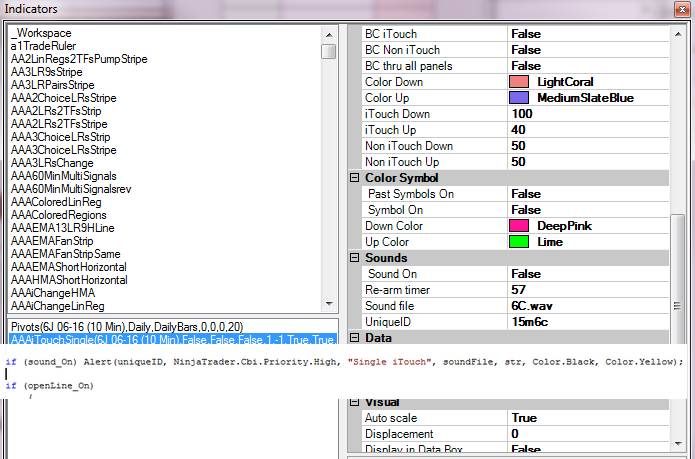Viewport: 695px width, 459px height.
Task: Click the LightCoral swatch for Color Down
Action: [519, 82]
